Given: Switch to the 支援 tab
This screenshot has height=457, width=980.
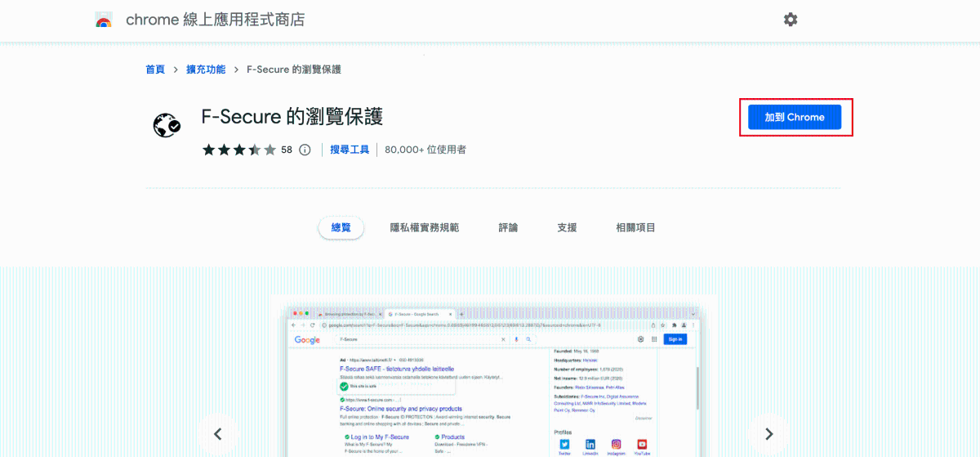Looking at the screenshot, I should tap(567, 227).
